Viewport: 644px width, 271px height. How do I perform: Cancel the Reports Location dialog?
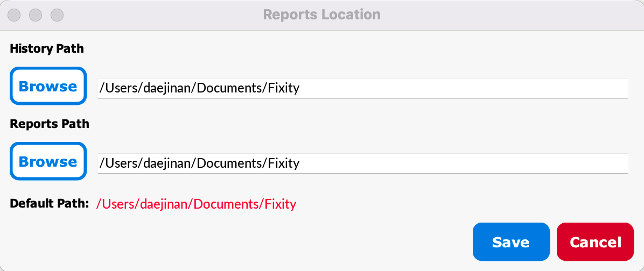[x=595, y=242]
